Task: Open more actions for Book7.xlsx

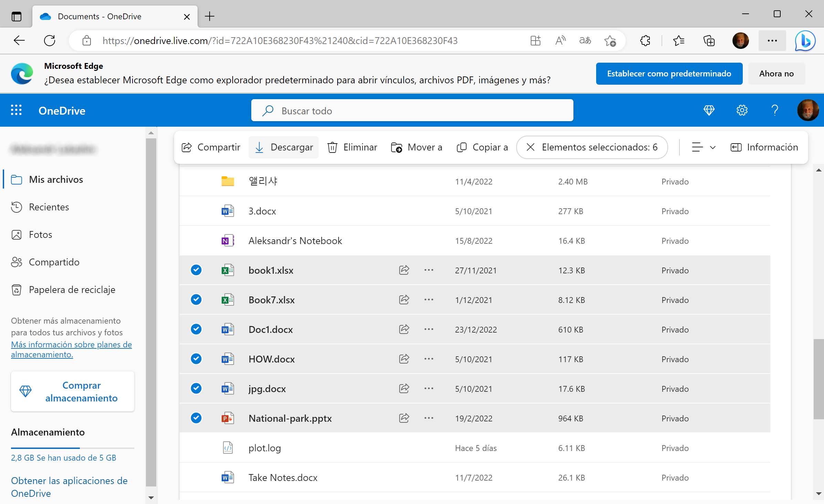Action: [429, 300]
